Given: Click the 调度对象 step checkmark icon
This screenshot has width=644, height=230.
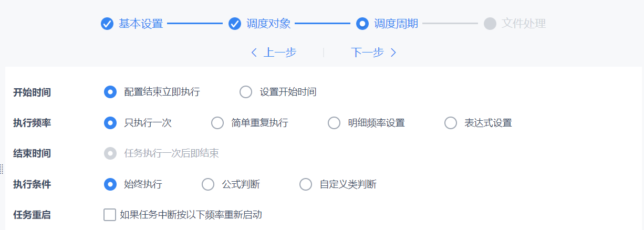Looking at the screenshot, I should click(x=235, y=24).
